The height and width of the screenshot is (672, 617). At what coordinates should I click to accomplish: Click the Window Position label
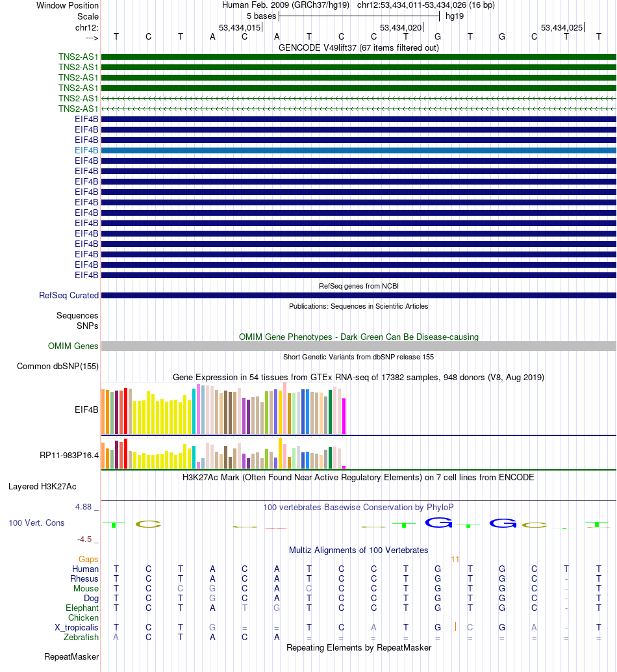tap(68, 6)
